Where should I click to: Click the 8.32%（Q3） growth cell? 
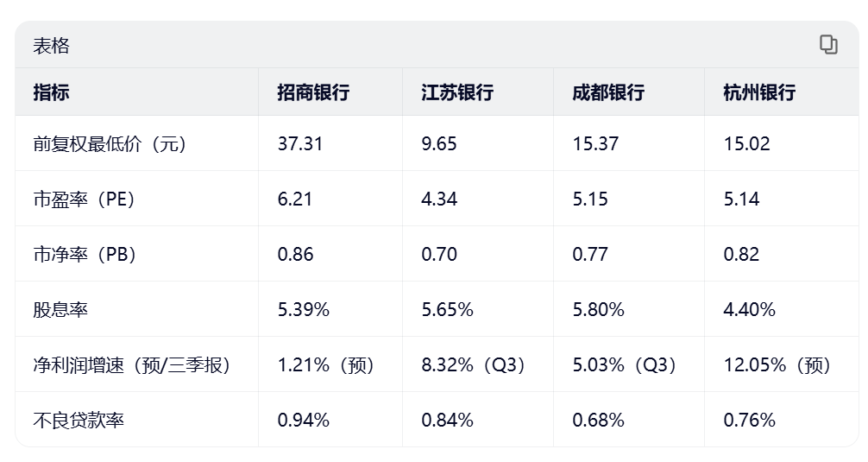pos(474,364)
